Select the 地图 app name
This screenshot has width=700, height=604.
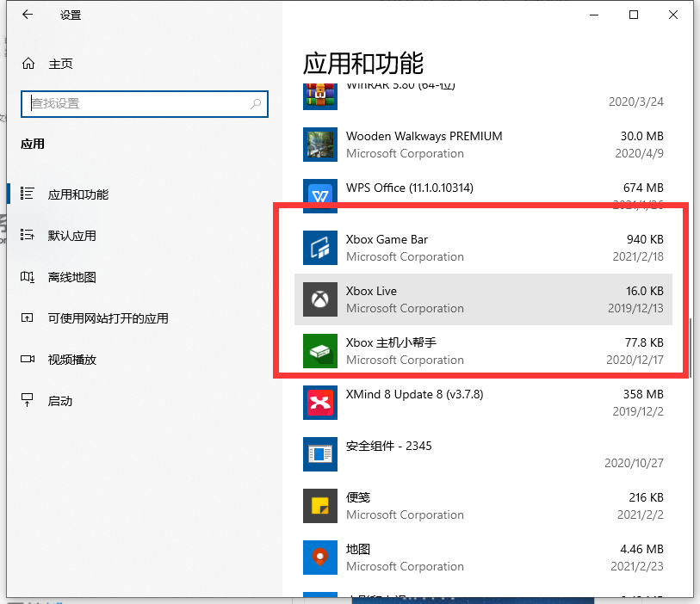358,549
